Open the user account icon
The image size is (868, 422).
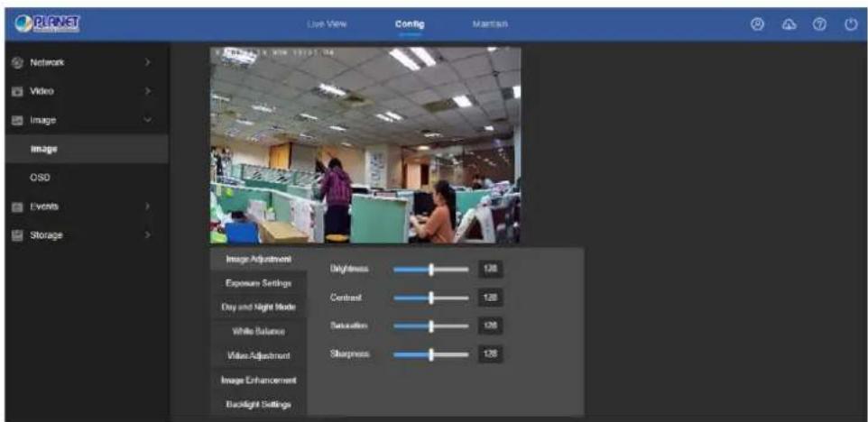(757, 23)
